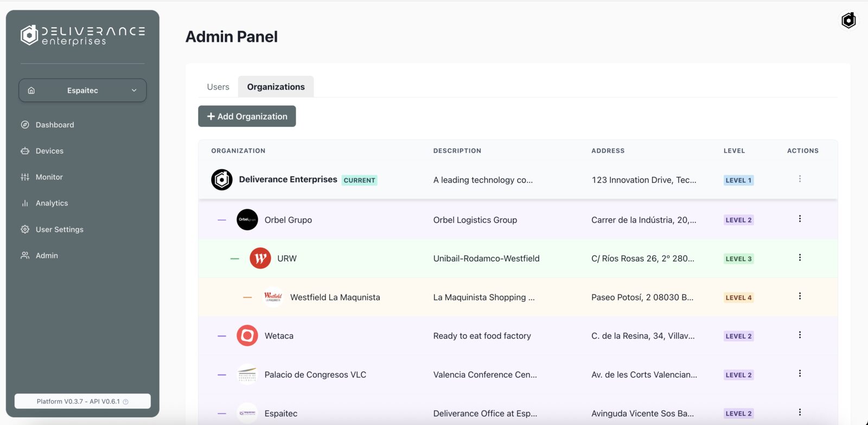Open the Espaitec organization selector dropdown
868x425 pixels.
(x=82, y=91)
